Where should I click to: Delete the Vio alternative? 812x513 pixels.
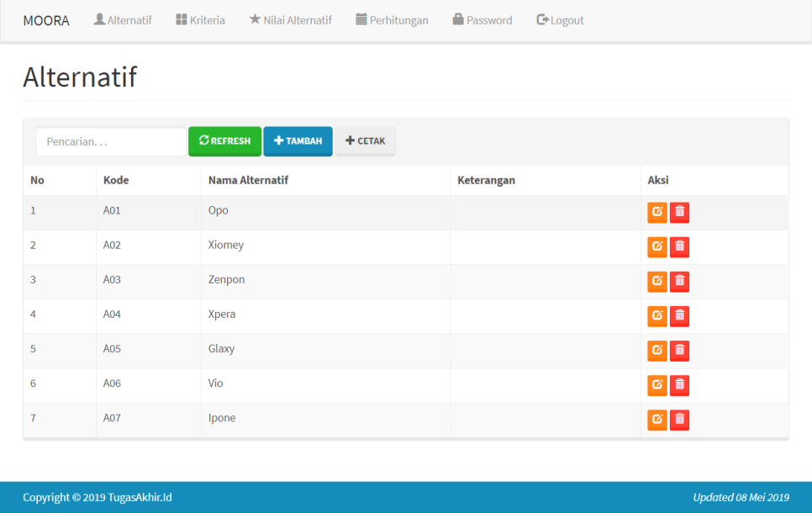coord(679,384)
